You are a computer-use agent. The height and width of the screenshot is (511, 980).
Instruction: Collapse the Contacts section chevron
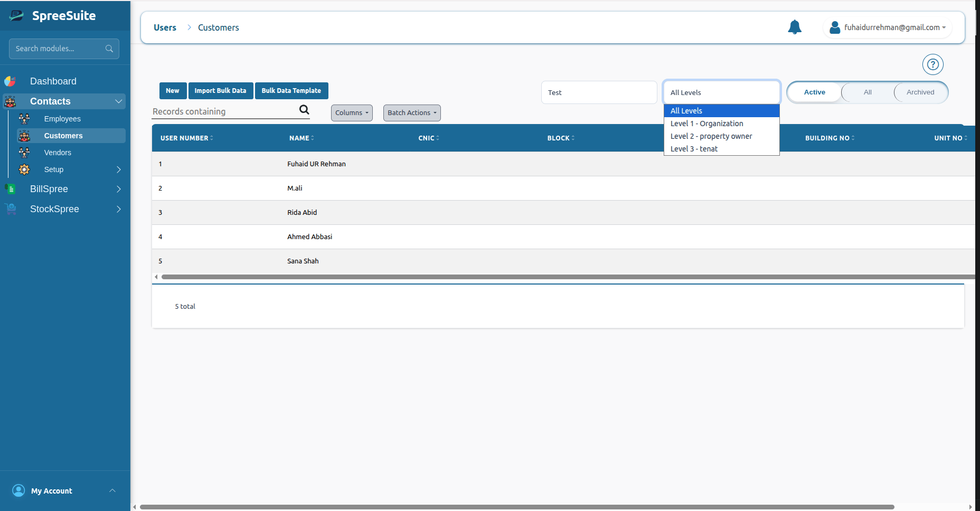point(118,101)
